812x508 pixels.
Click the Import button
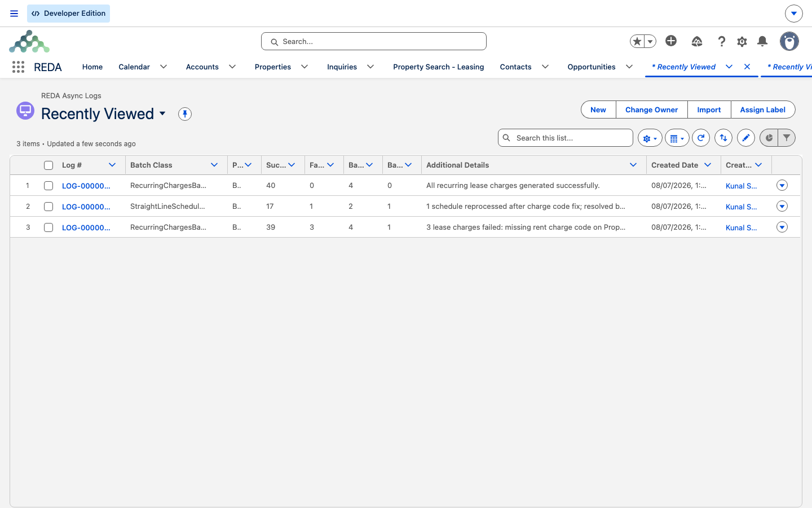(709, 110)
